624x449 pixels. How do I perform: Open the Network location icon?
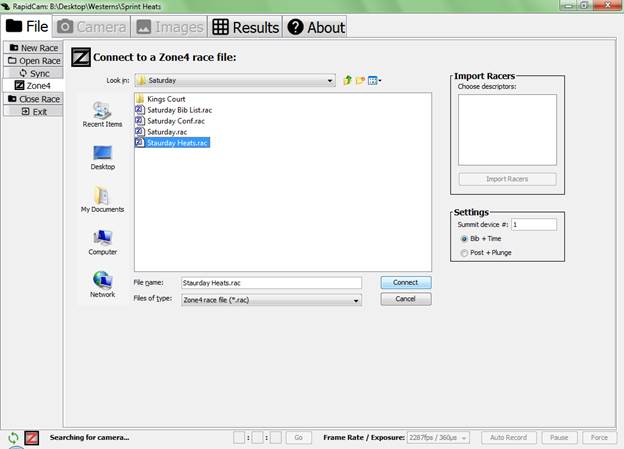click(x=102, y=283)
